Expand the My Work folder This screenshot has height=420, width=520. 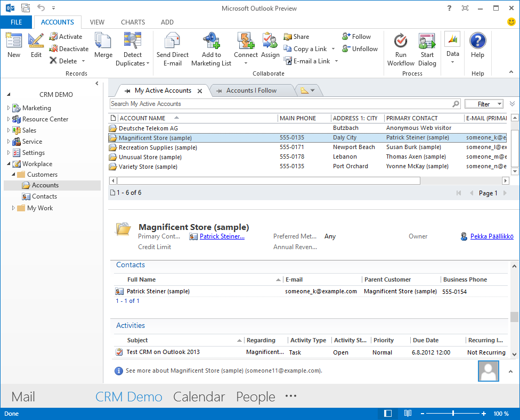click(x=13, y=208)
